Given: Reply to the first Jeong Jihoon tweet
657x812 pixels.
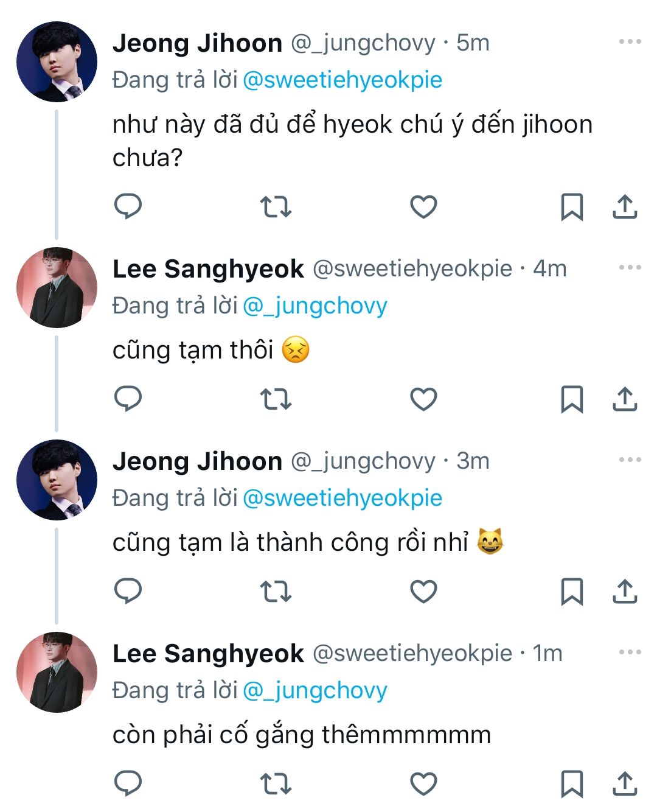Looking at the screenshot, I should click(x=128, y=206).
